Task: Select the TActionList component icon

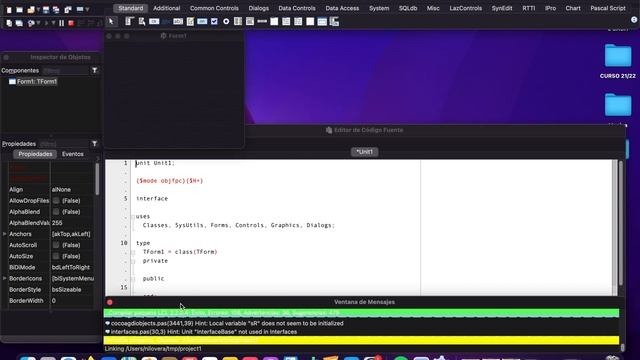Action: (334, 22)
